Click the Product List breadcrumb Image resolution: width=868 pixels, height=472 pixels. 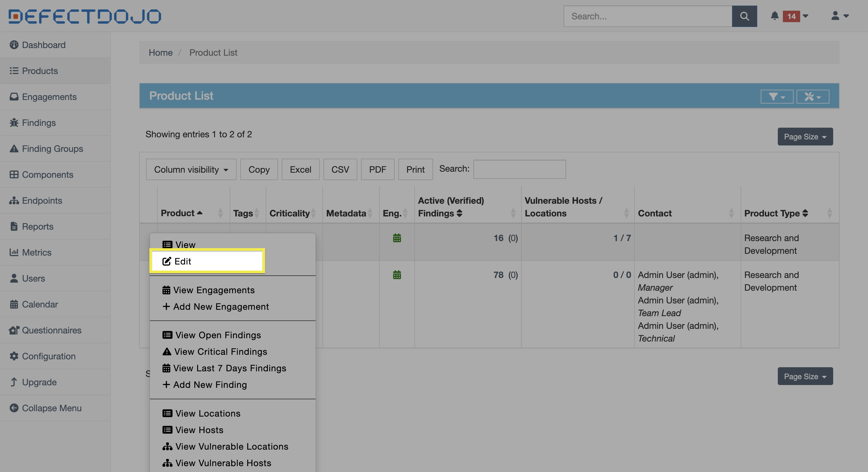click(213, 52)
